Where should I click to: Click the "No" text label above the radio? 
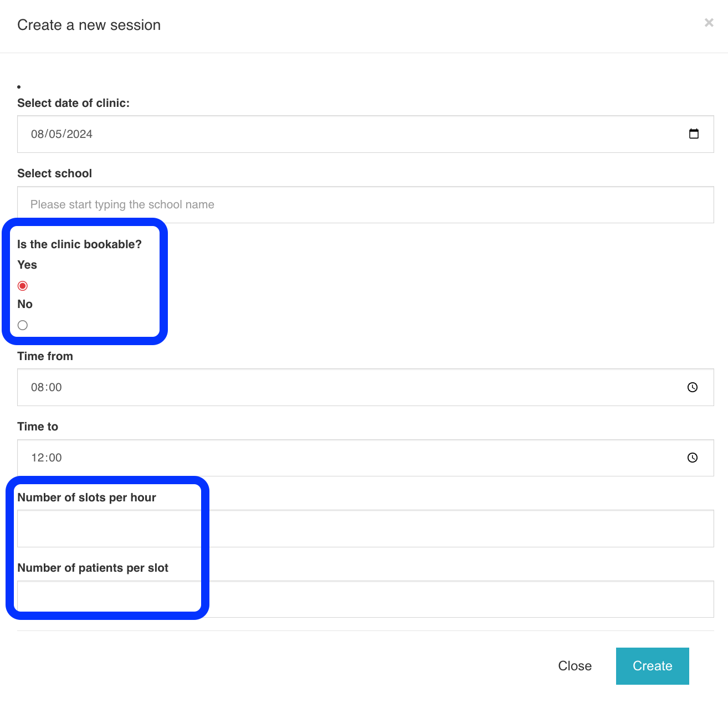(x=25, y=304)
